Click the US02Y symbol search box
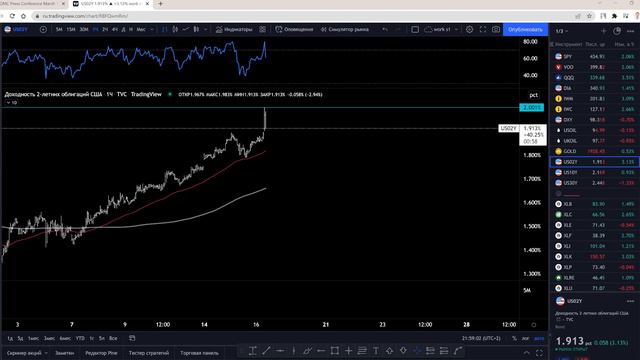 19,29
